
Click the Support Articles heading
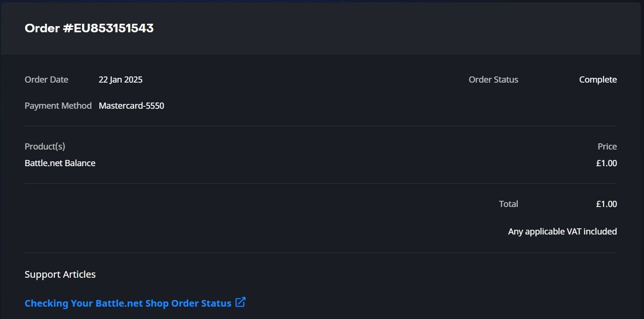[x=60, y=274]
